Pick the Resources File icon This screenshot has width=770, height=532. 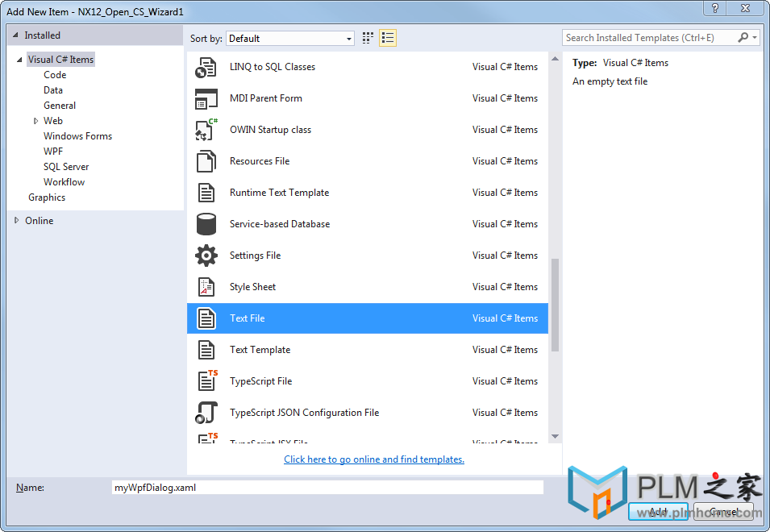pos(206,161)
